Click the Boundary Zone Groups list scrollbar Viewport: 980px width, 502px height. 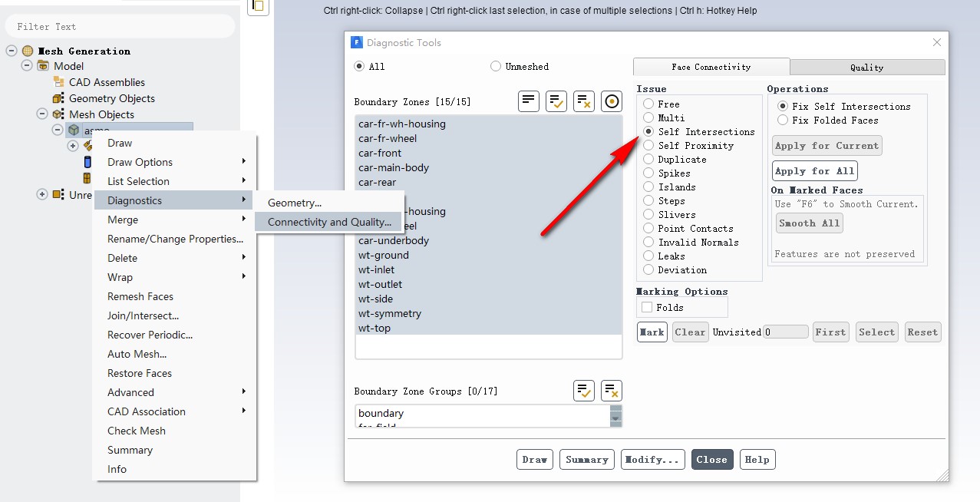coord(615,417)
